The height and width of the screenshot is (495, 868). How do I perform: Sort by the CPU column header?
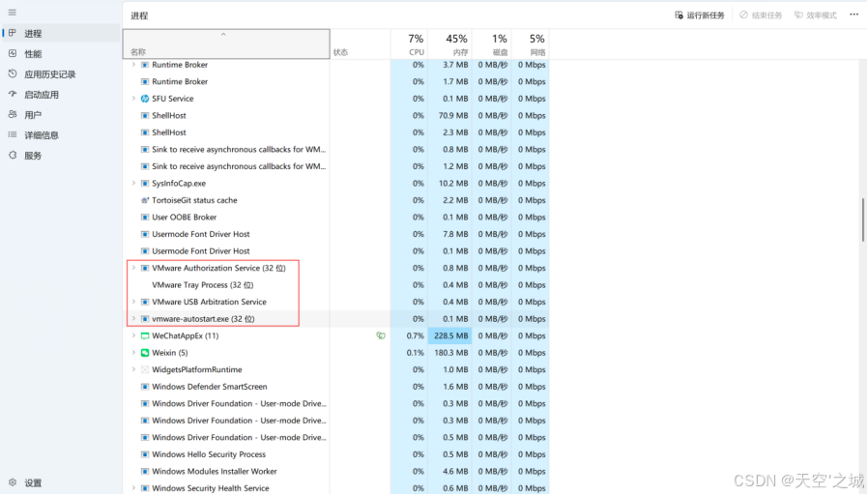click(409, 44)
